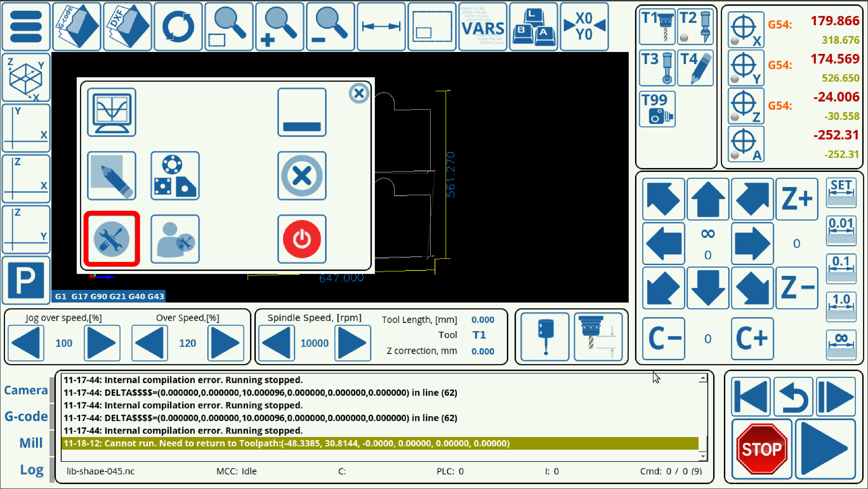Select the 1.0 jog step size
Viewport: 868px width, 489px height.
point(841,307)
